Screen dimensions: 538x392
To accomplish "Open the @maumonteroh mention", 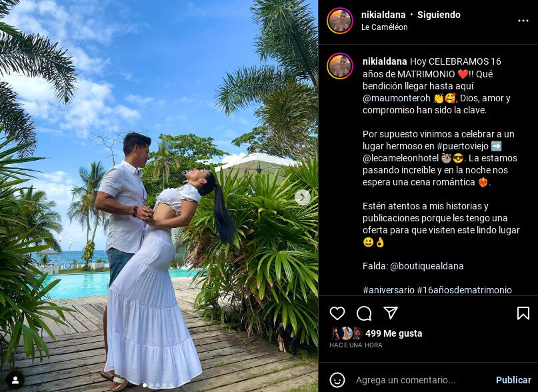I will point(396,98).
